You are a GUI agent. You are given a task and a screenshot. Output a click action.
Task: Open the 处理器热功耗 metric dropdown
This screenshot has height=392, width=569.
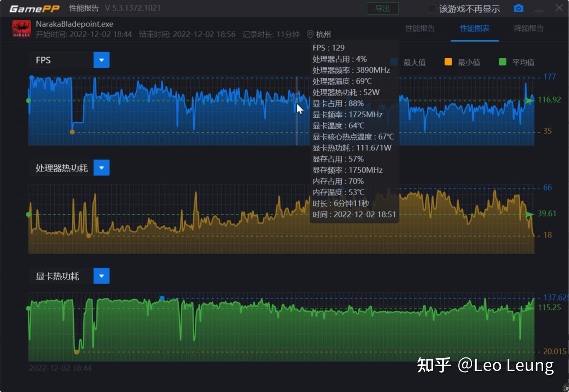(x=101, y=168)
